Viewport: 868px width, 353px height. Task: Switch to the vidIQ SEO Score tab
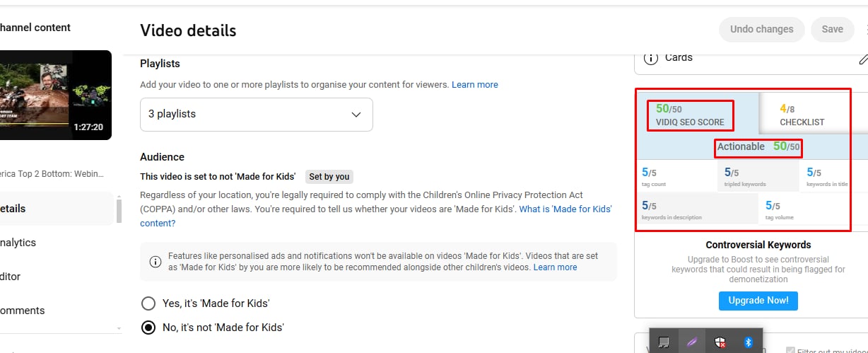(x=690, y=115)
